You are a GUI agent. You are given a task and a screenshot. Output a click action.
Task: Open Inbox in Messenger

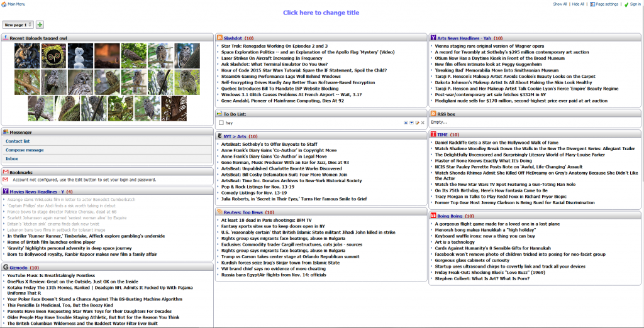coord(11,159)
